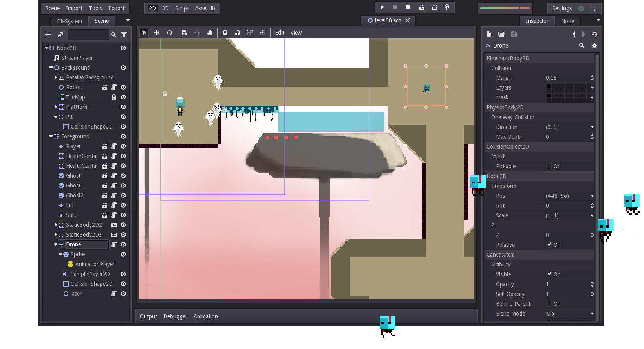Add a new node to scene
Screen dimensions: 644x349
tap(48, 35)
